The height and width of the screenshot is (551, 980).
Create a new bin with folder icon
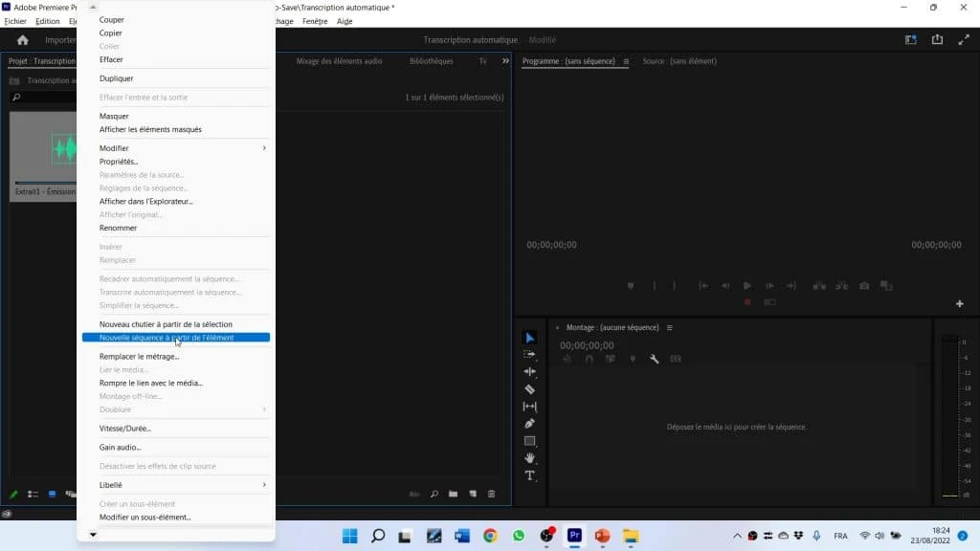[453, 495]
